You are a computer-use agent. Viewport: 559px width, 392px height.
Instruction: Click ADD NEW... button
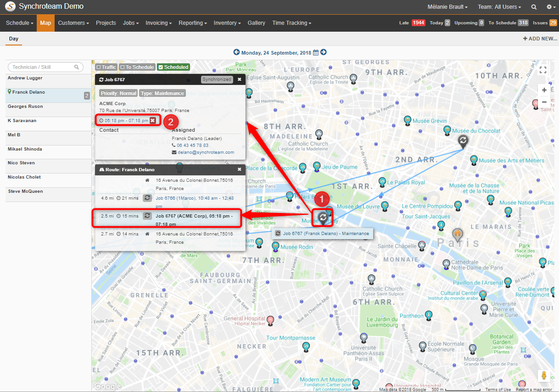point(540,39)
